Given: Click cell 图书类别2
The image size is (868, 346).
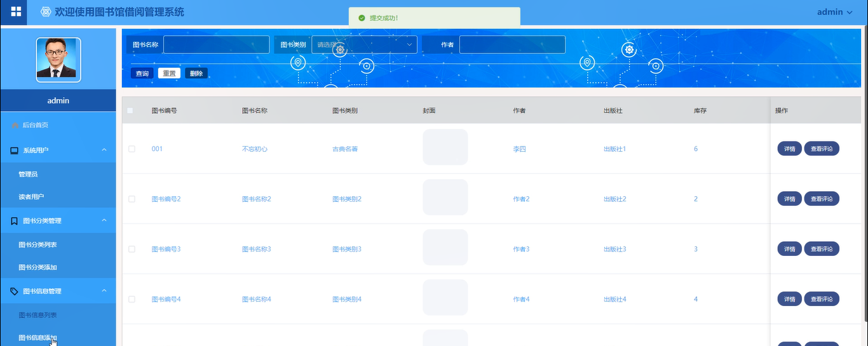Looking at the screenshot, I should pyautogui.click(x=347, y=199).
